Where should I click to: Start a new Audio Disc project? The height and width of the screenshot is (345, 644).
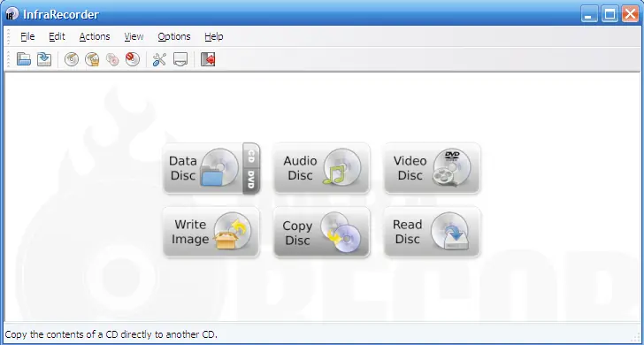[x=322, y=168]
